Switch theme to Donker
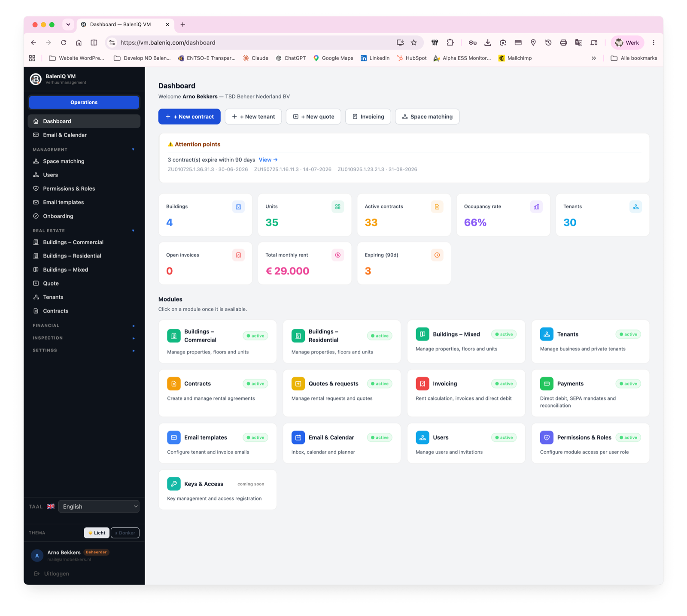 (x=125, y=533)
